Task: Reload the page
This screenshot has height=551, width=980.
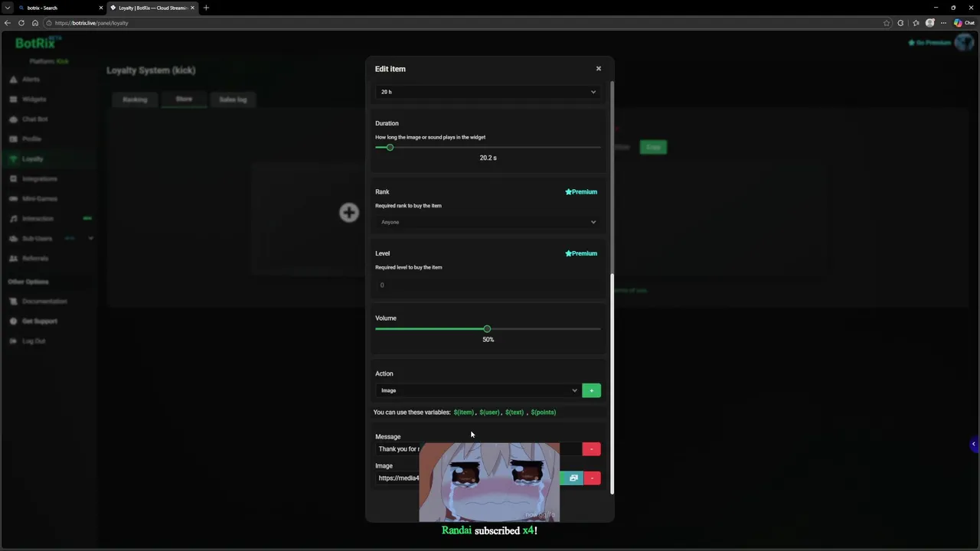Action: coord(21,23)
